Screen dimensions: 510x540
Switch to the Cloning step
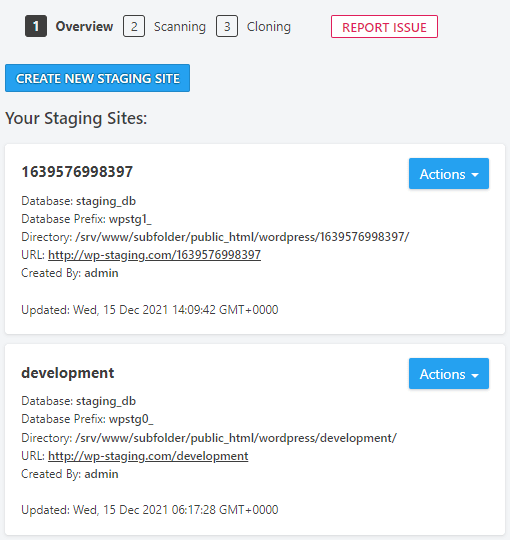pyautogui.click(x=269, y=27)
